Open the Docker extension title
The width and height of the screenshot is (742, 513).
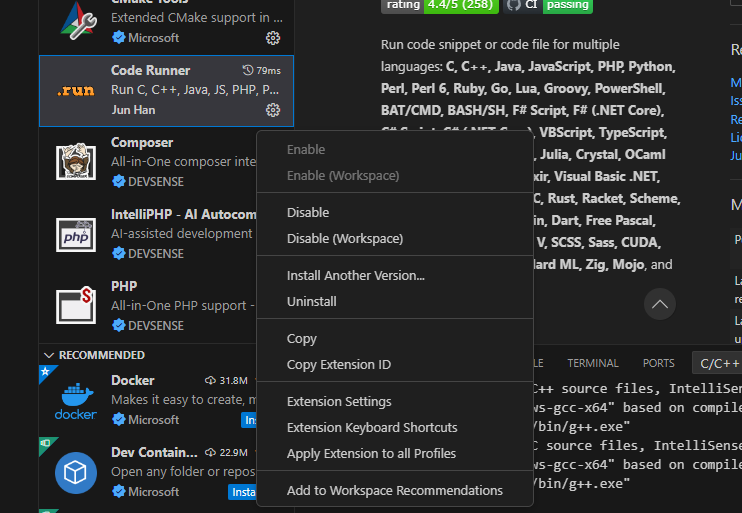pos(132,380)
